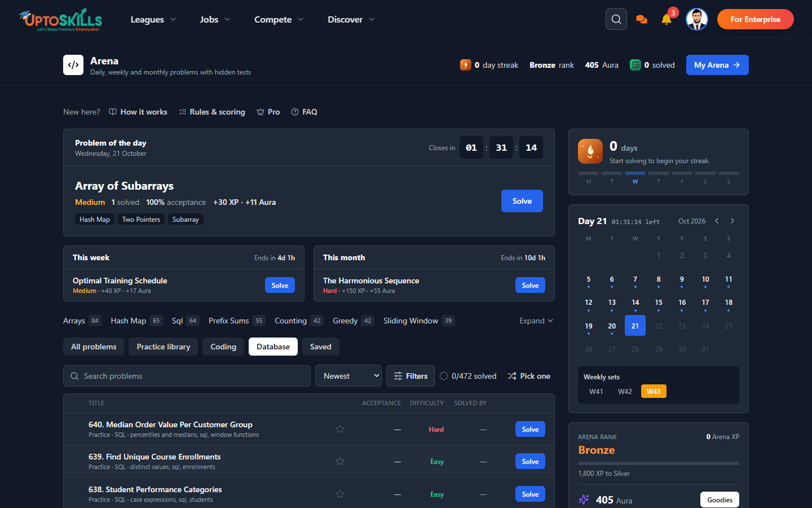Click the UptoSkills logo
This screenshot has height=508, width=812.
[60, 19]
